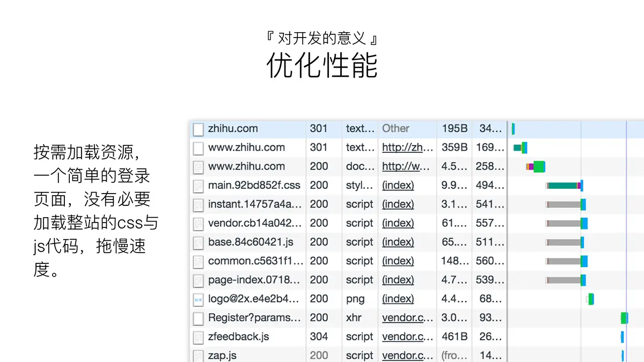The width and height of the screenshot is (644, 362).
Task: Click the script icon for zfeedback.js
Action: 199,337
